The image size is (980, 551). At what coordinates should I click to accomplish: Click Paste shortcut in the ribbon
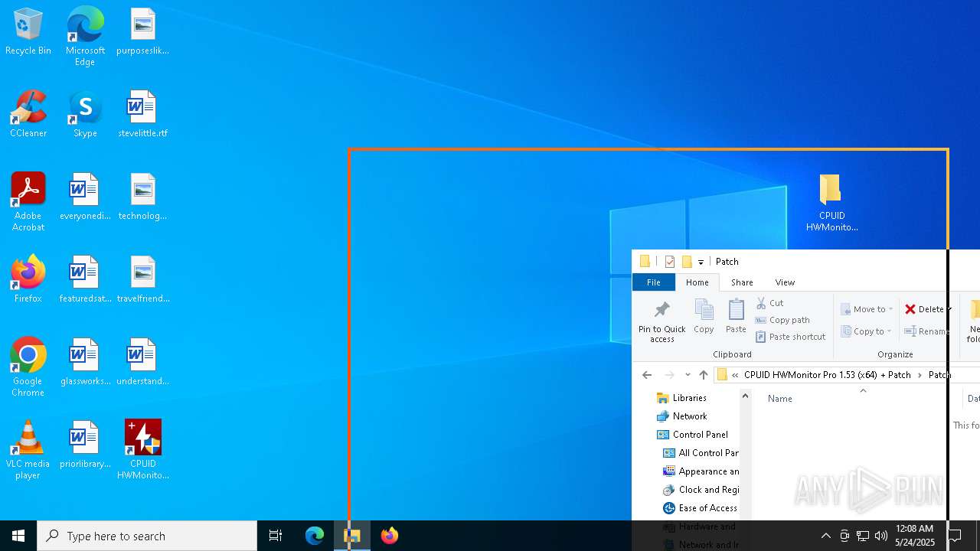pos(791,337)
